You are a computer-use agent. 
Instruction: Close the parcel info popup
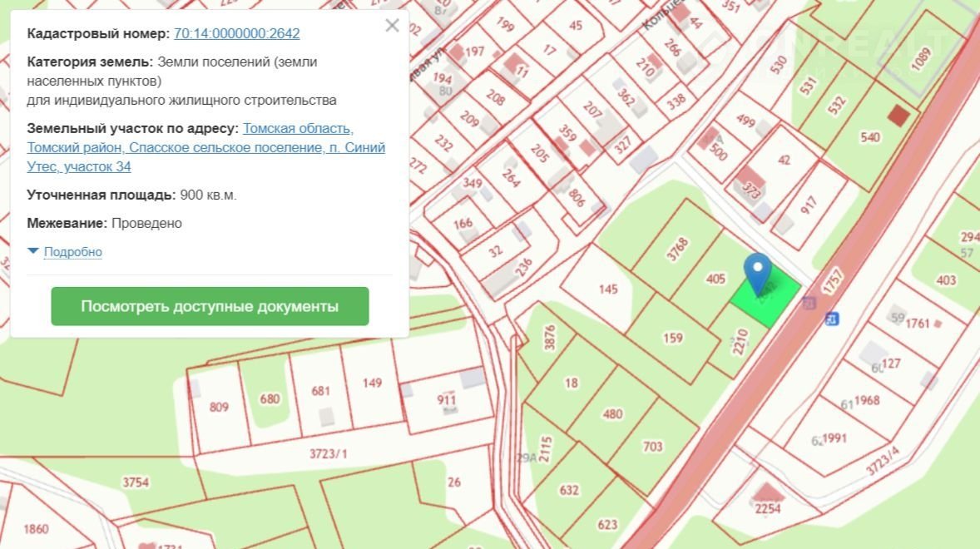(392, 26)
